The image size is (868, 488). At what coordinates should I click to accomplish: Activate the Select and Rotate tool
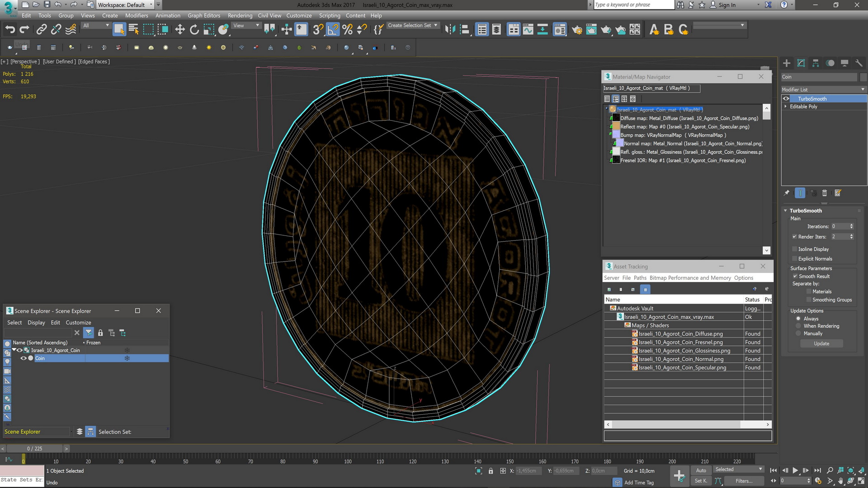[x=194, y=30]
